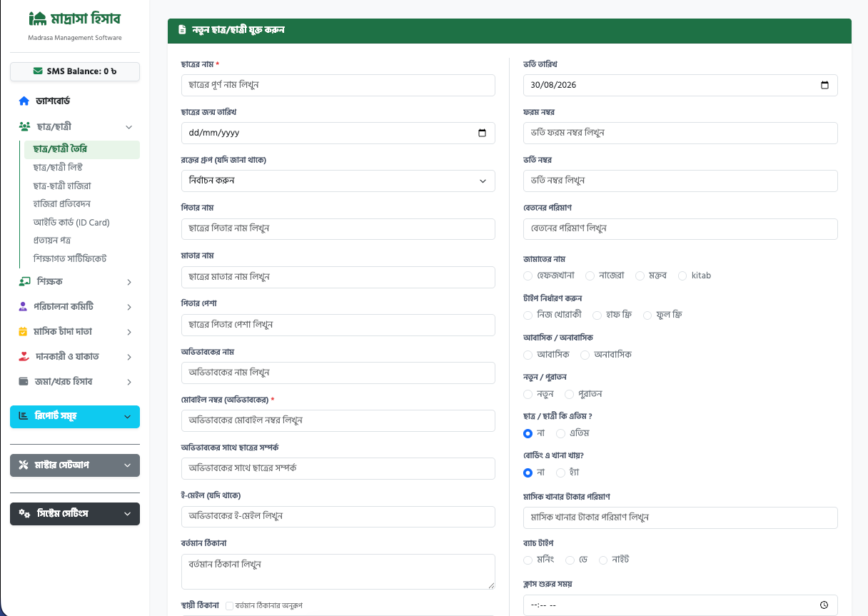This screenshot has height=616, width=868.
Task: Collapse the ছাত্র/ছাত্রী menu chevron
Action: [129, 127]
